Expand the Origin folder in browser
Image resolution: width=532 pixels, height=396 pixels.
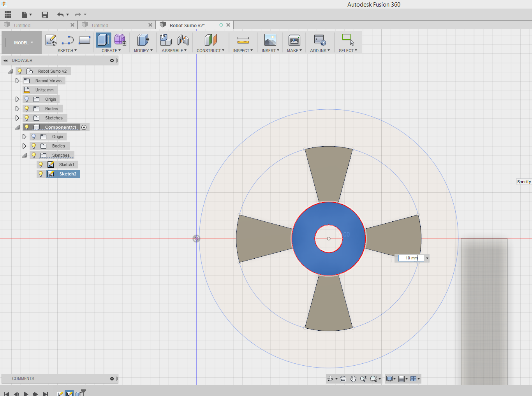tap(17, 99)
